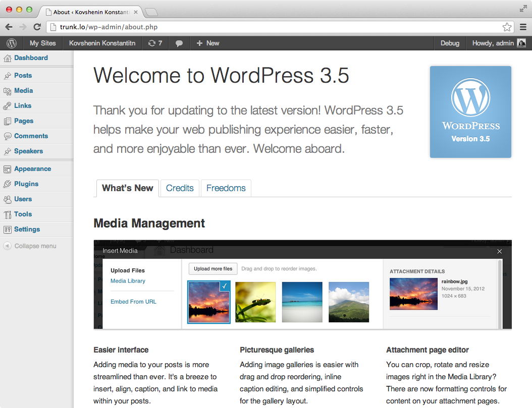Screen dimensions: 532x408
Task: Go back with browser back arrow
Action: pos(9,27)
